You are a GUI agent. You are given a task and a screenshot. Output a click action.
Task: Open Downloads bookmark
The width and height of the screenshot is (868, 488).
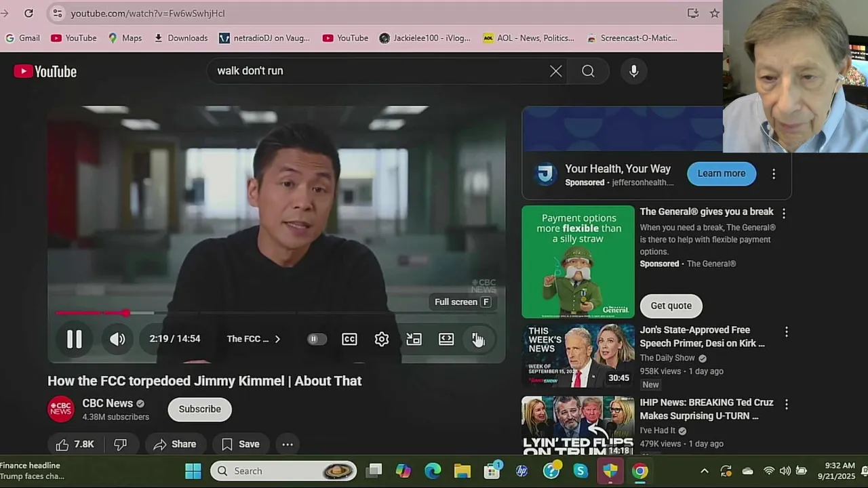[x=181, y=38]
